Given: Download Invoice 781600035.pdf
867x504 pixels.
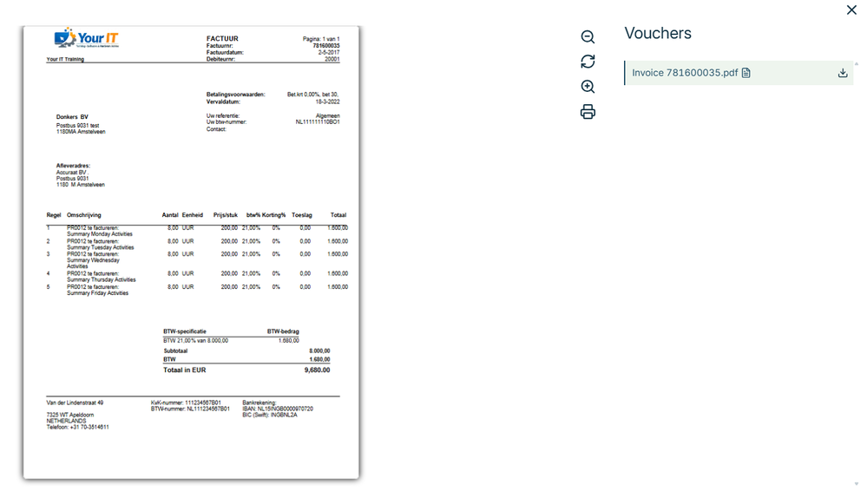Looking at the screenshot, I should tap(843, 73).
